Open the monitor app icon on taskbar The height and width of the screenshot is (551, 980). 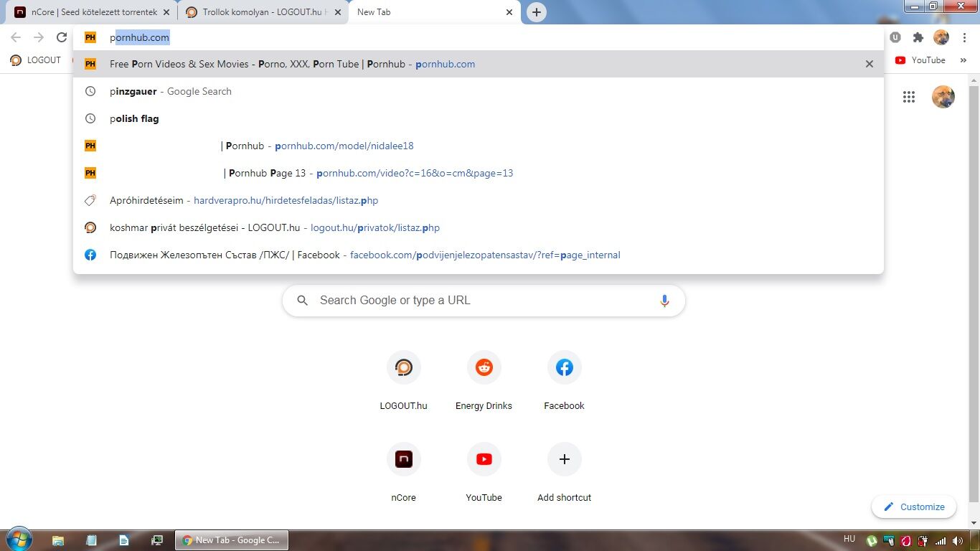tap(157, 540)
